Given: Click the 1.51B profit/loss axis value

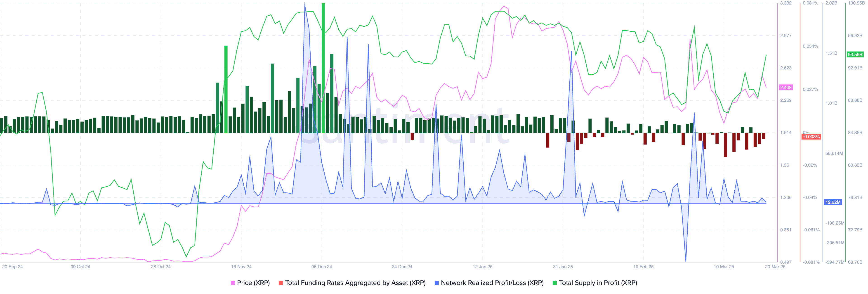Looking at the screenshot, I should coord(831,53).
